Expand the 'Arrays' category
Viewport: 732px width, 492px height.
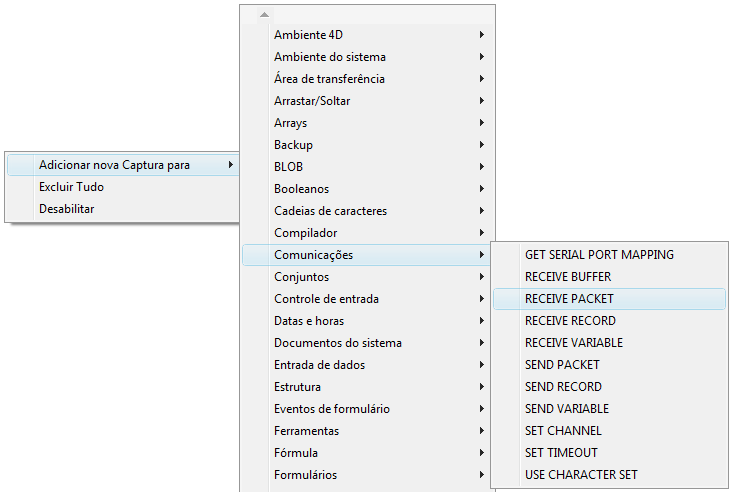click(290, 123)
